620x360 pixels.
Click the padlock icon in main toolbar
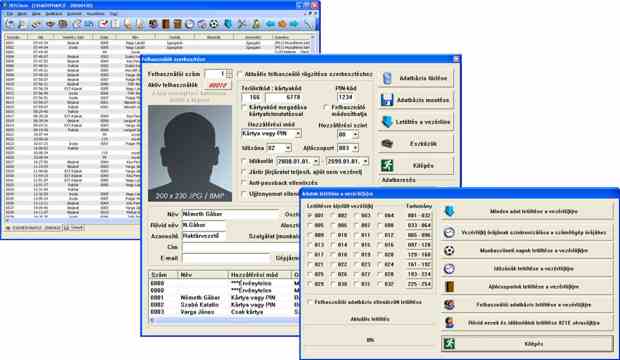point(257,24)
